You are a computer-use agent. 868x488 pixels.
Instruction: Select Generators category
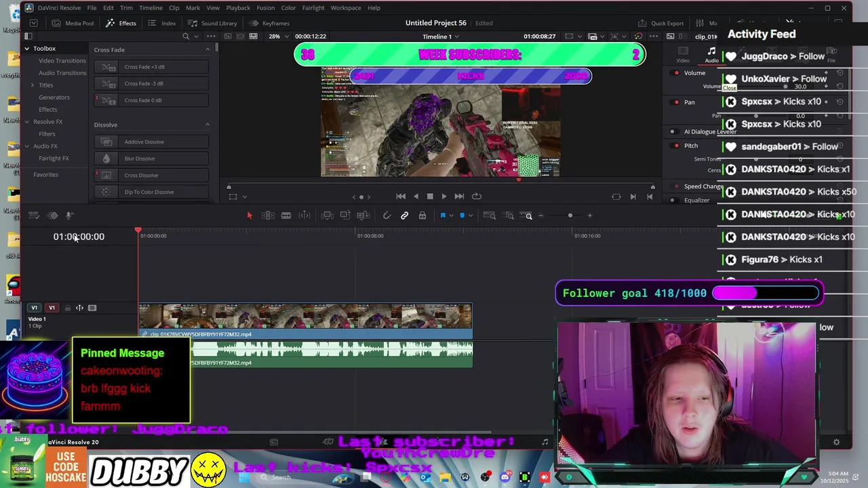[x=54, y=98]
